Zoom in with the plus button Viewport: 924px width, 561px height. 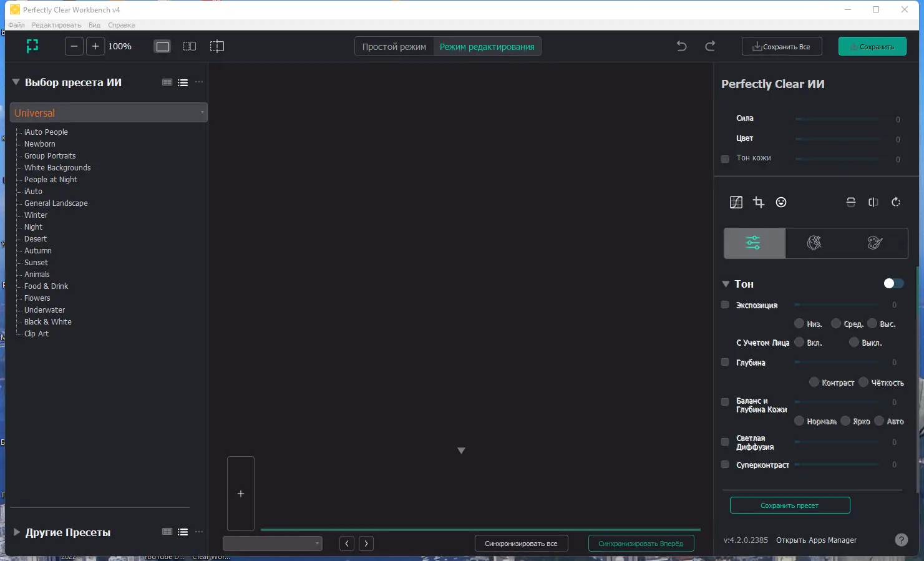pos(95,46)
